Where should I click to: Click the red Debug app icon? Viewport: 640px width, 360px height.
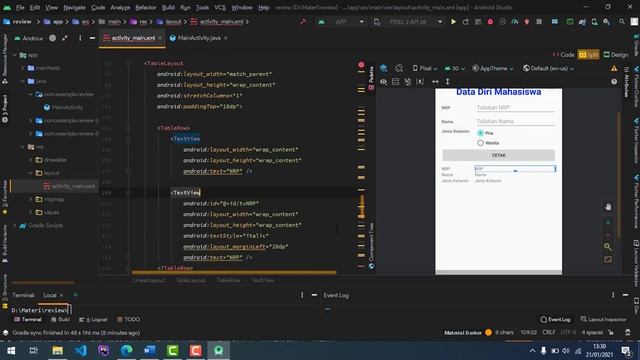(490, 22)
